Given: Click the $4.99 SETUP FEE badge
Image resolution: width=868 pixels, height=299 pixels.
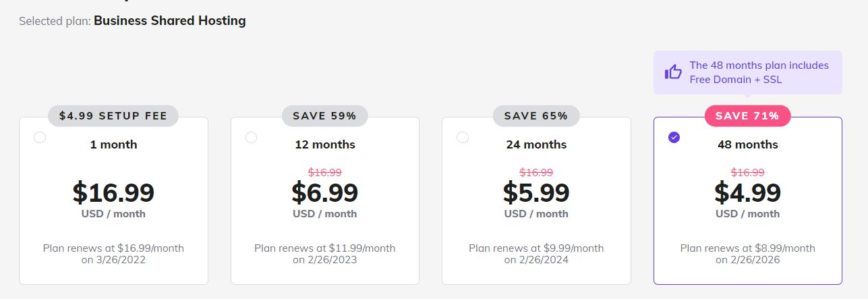Looking at the screenshot, I should [x=113, y=115].
